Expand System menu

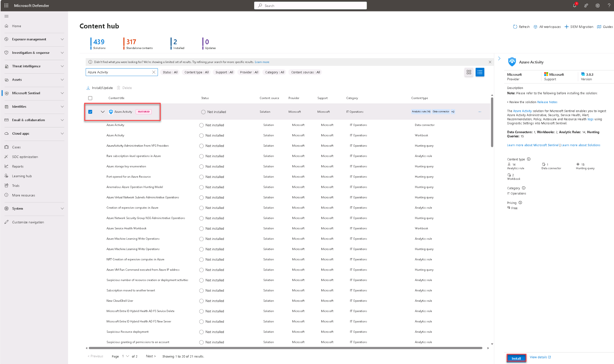tap(34, 209)
